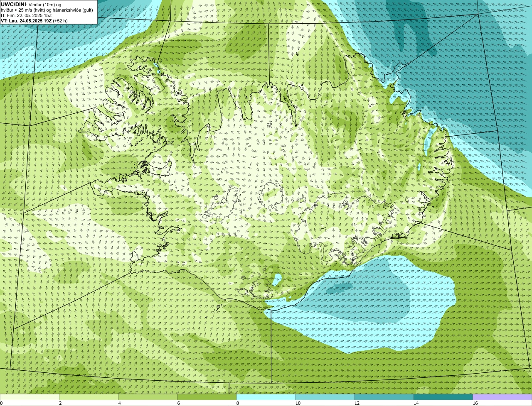Click the legend scale label '0'

coord(1,403)
